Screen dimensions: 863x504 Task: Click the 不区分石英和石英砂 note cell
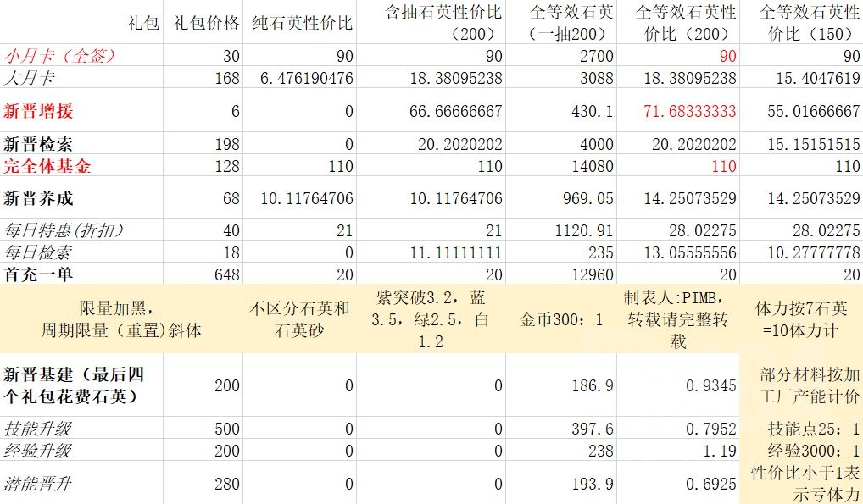tap(300, 318)
